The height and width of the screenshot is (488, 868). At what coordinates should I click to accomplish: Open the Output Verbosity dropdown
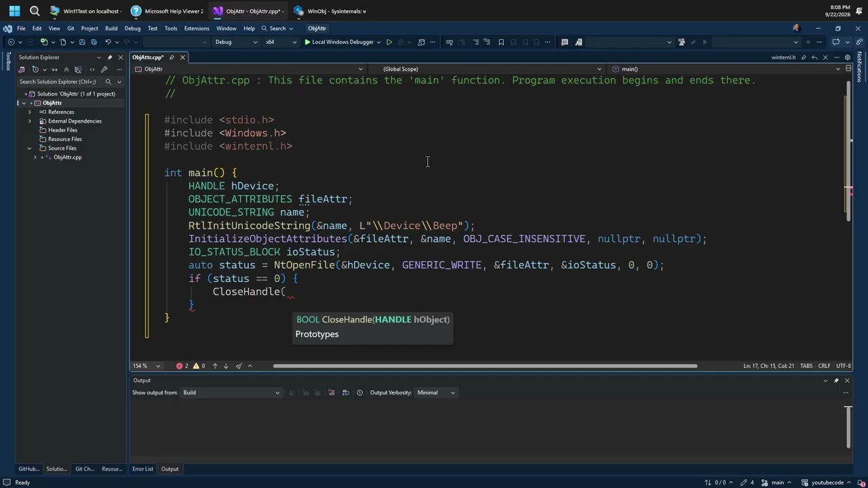tap(436, 392)
